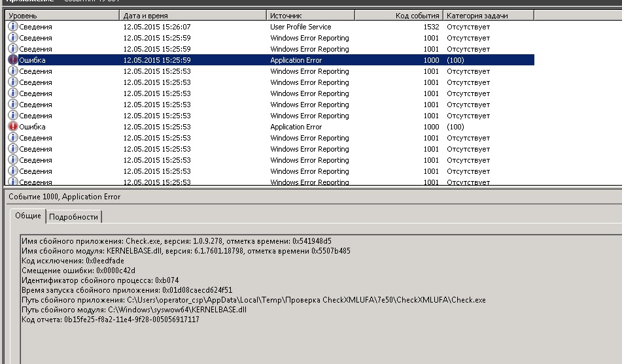This screenshot has width=622, height=364.
Task: Sort by the Дата и время column header
Action: tap(193, 16)
